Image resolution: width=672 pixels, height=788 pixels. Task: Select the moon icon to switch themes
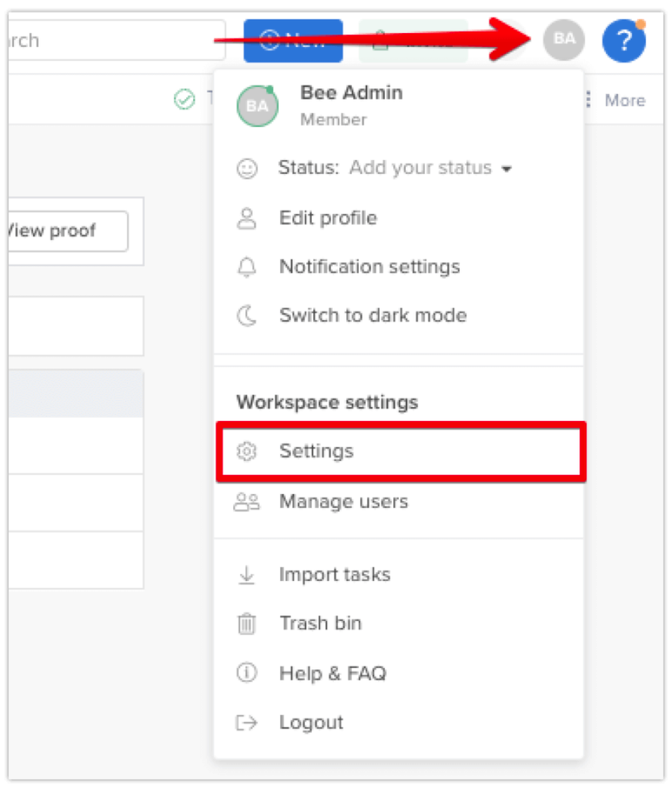click(x=246, y=315)
